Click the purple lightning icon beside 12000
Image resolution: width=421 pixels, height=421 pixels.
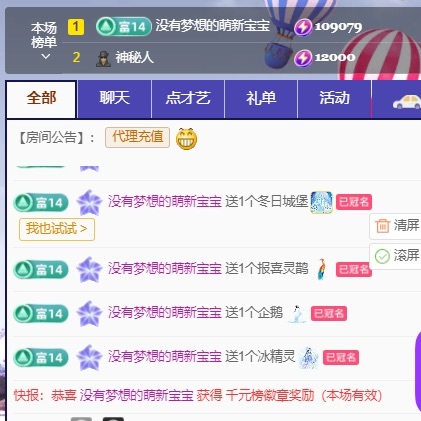tap(303, 58)
